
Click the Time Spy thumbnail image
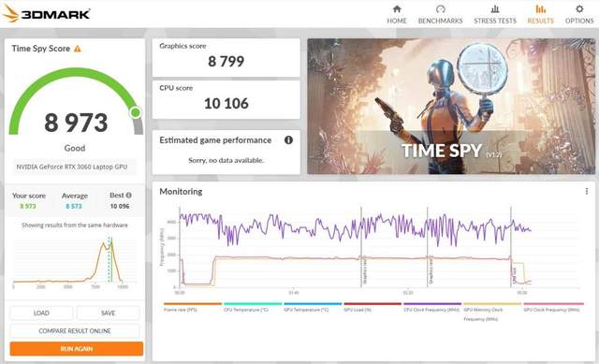click(451, 106)
